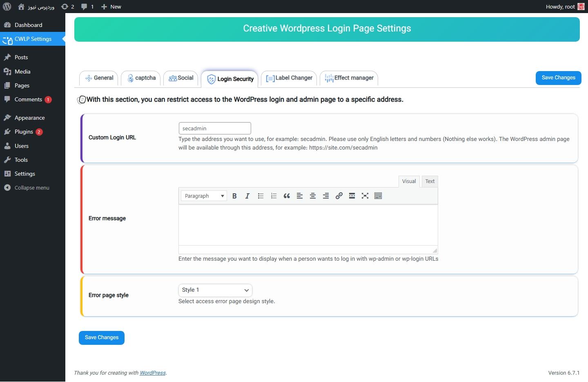The width and height of the screenshot is (588, 382).
Task: Center-align text using the editor toolbar
Action: [x=313, y=196]
